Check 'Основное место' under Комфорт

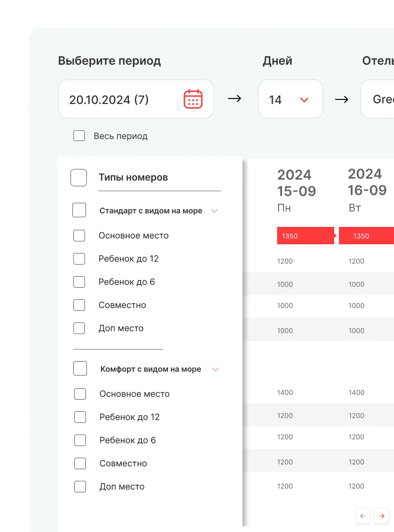80,394
